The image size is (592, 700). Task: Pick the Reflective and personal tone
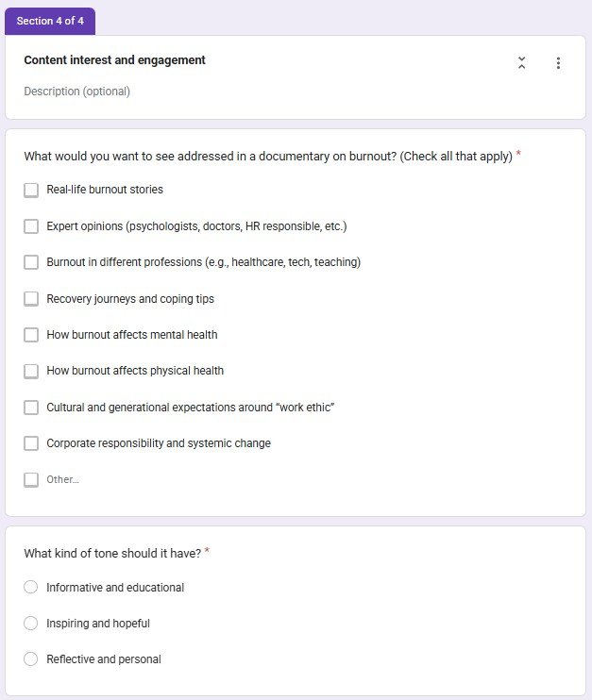pyautogui.click(x=30, y=658)
